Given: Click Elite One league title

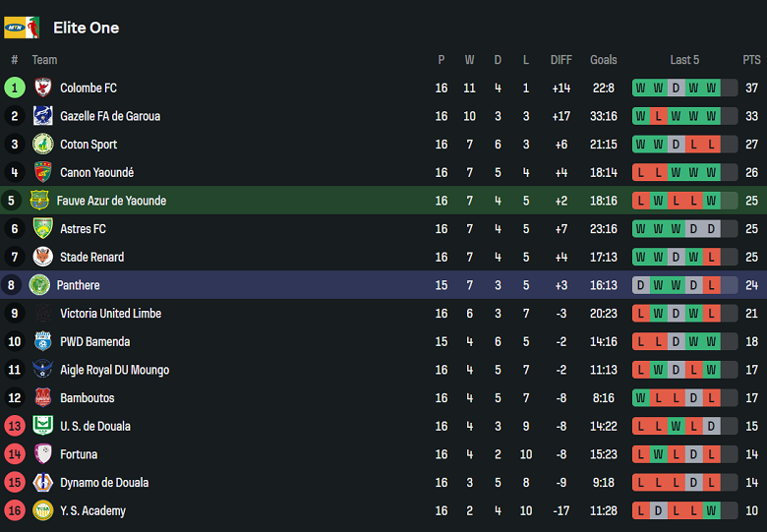Looking at the screenshot, I should point(86,28).
